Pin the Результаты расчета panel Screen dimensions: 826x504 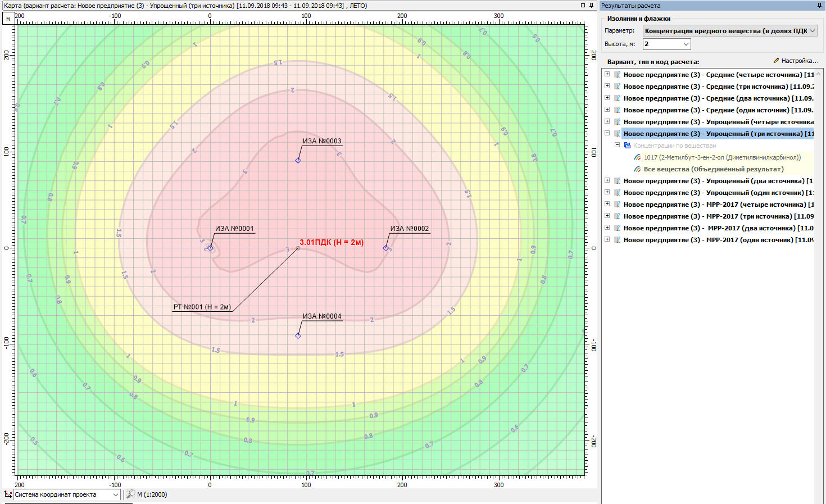tap(819, 5)
